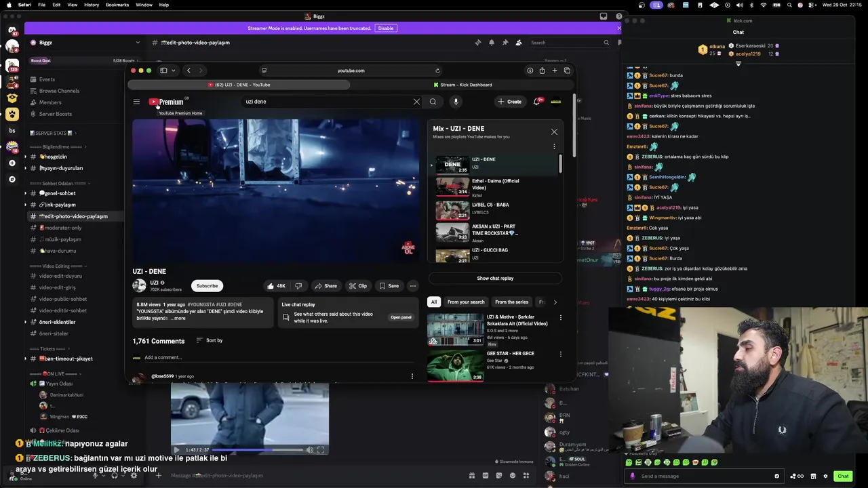The width and height of the screenshot is (868, 488).
Task: Toggle fullscreen on Discord embedded video
Action: pos(321,450)
